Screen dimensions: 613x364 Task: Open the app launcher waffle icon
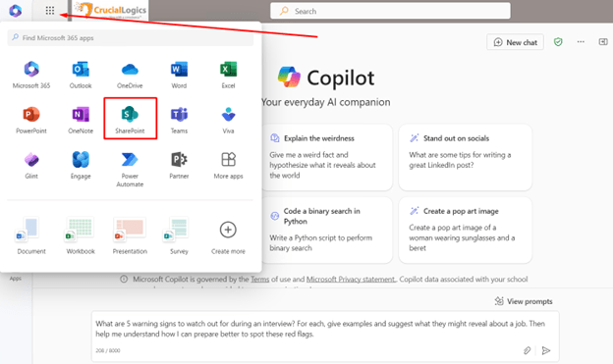coord(50,11)
